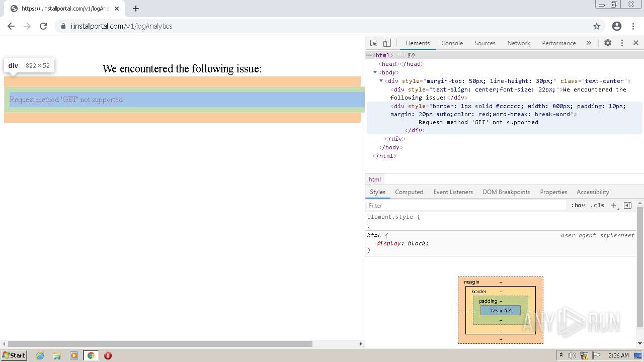View site info via lock icon

(63, 26)
